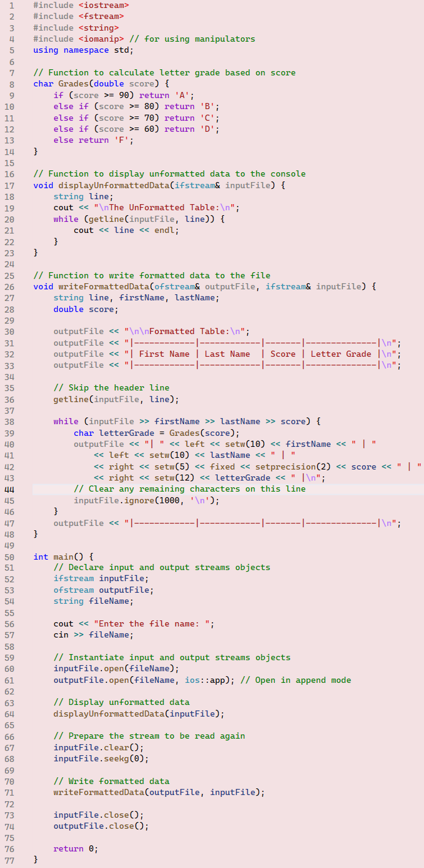Viewport: 424px width, 868px height.
Task: Click the line returning 'A'
Action: [x=124, y=95]
